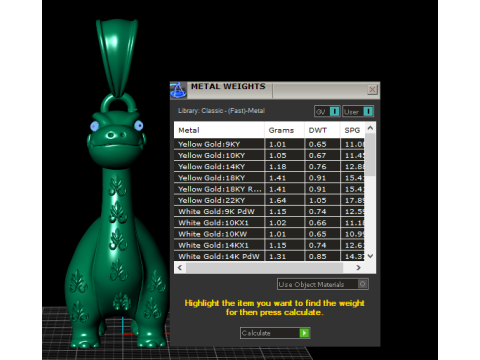Click the 1.05 DWT value
The width and height of the screenshot is (480, 360).
[x=317, y=200]
